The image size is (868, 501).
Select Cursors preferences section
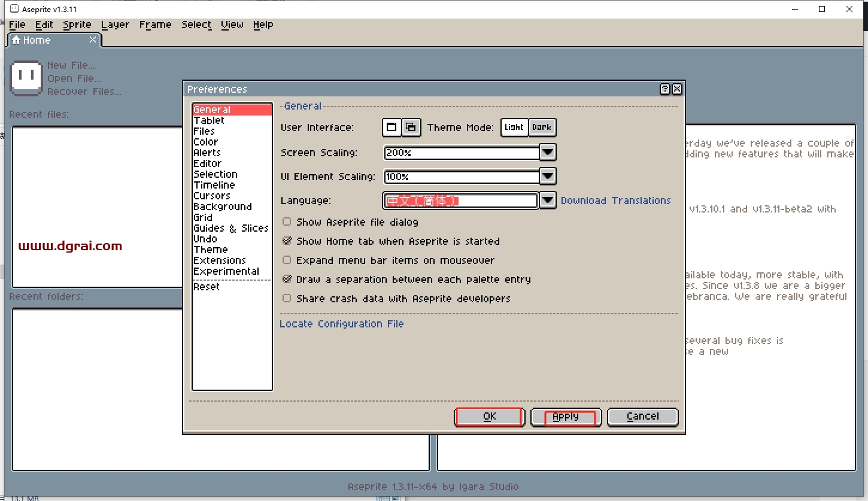click(232, 196)
